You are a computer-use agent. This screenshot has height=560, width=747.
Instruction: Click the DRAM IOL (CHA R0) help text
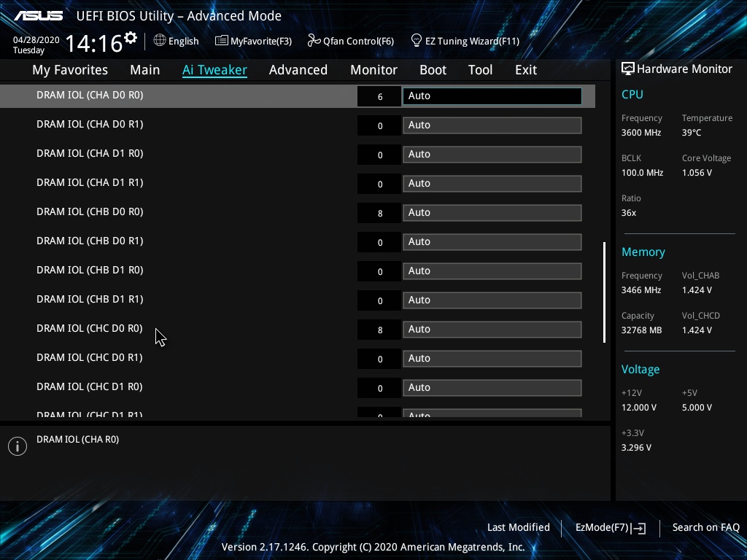pos(77,440)
